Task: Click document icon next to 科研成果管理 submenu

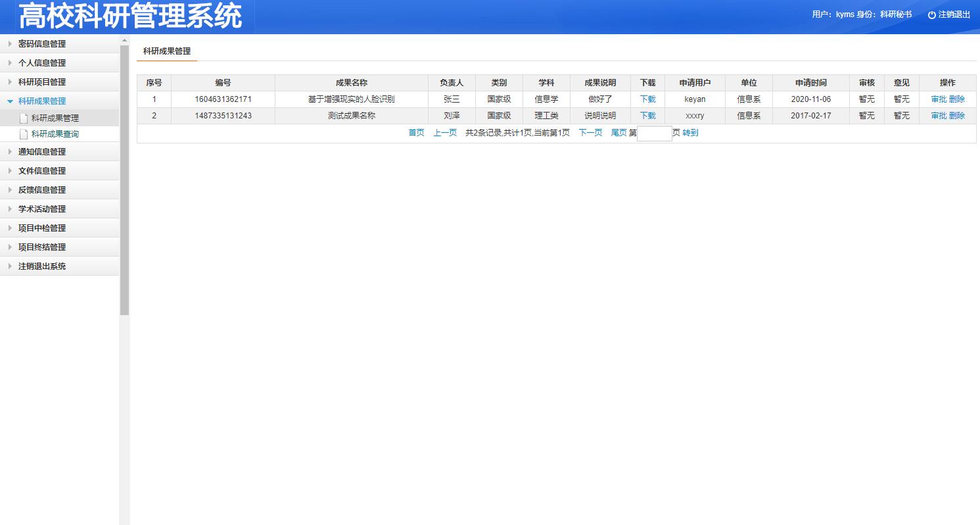Action: [x=24, y=118]
